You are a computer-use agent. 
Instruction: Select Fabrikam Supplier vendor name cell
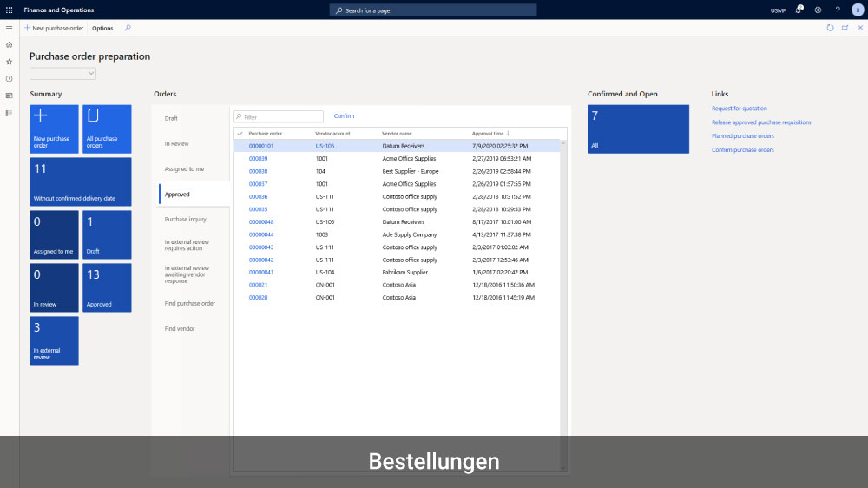[x=405, y=273]
